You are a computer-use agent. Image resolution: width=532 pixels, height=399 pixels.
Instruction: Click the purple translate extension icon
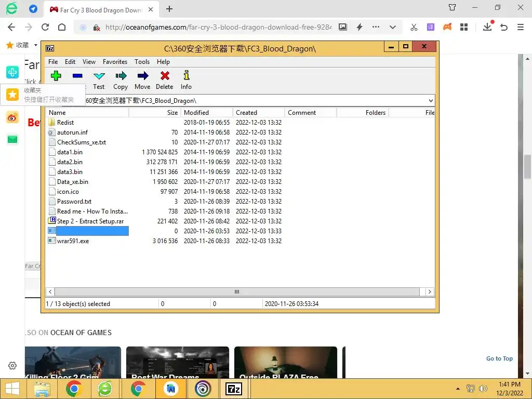pyautogui.click(x=431, y=27)
